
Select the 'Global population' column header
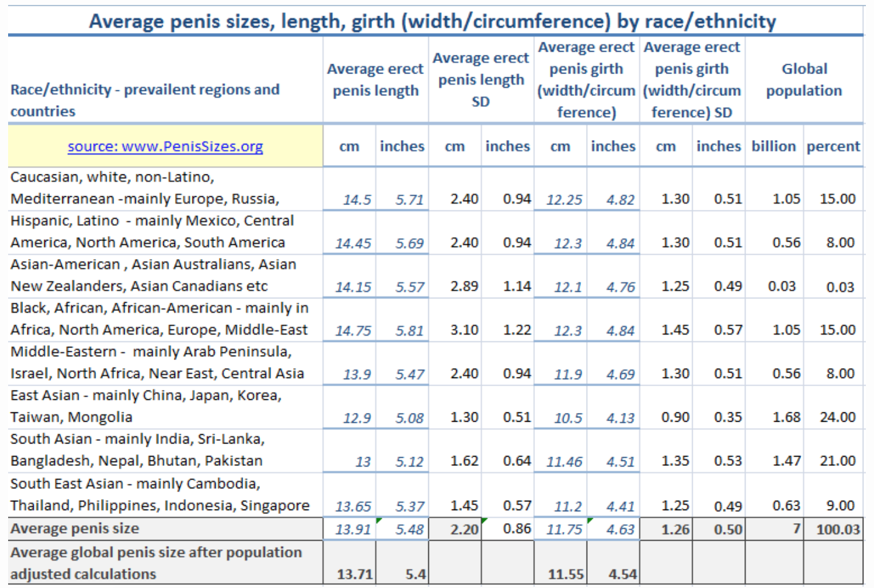pyautogui.click(x=804, y=80)
